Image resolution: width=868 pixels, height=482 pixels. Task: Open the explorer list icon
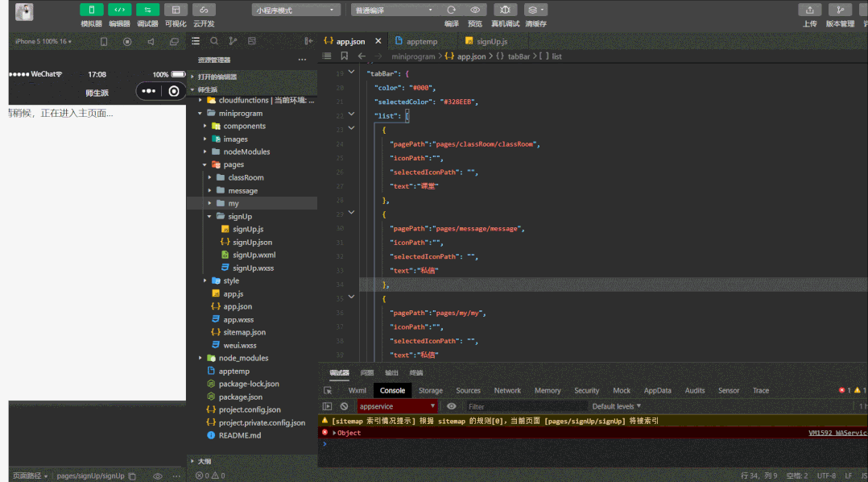click(196, 41)
